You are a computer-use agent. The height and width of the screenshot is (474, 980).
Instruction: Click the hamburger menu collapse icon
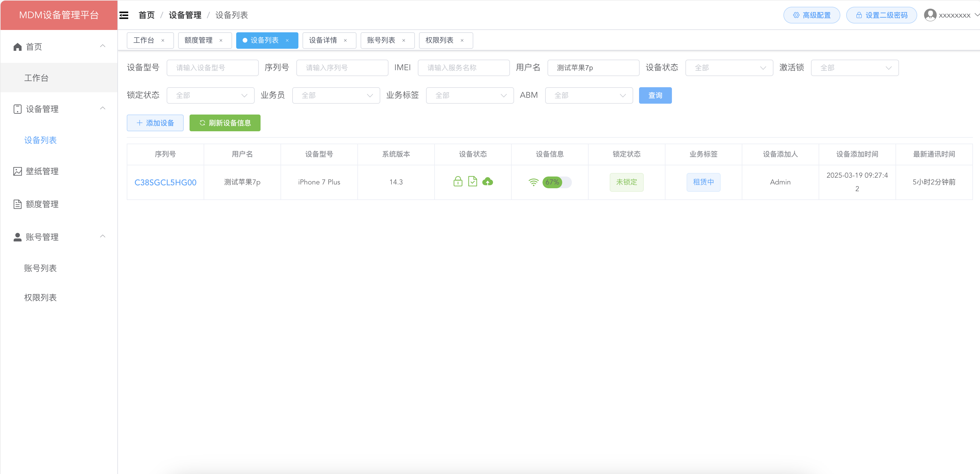124,15
